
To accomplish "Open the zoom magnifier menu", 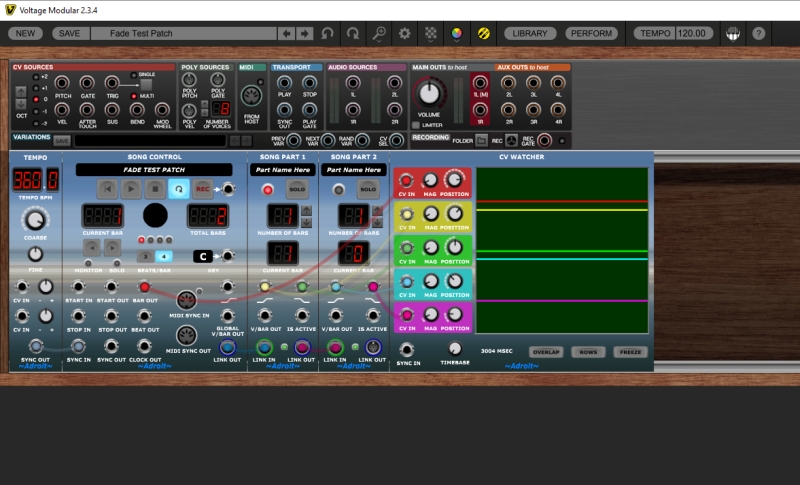I will (379, 34).
